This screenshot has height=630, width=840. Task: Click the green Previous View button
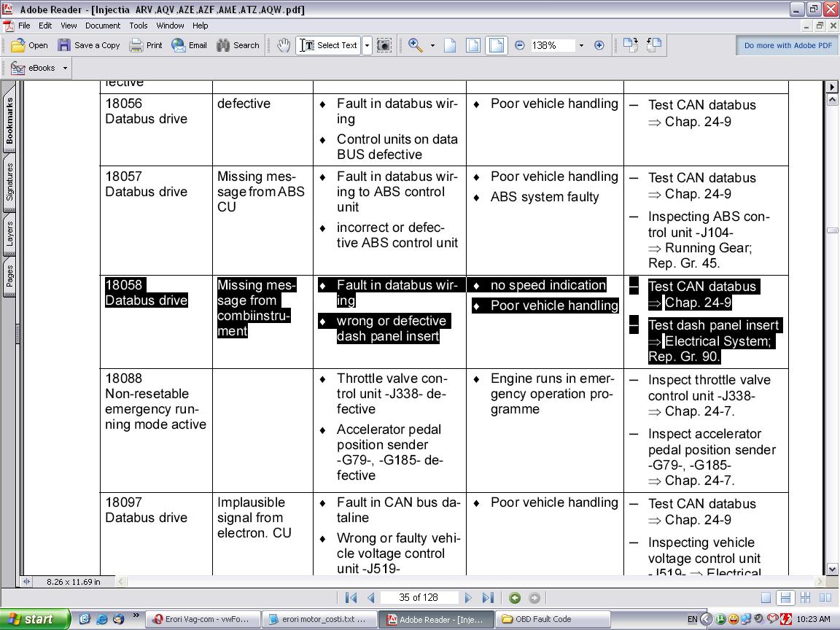515,598
